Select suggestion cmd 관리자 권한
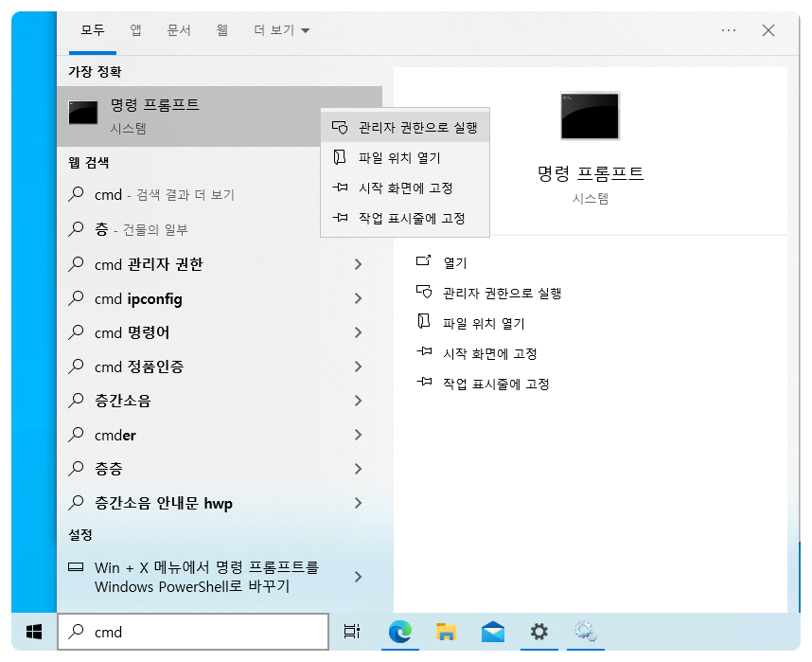 pos(221,264)
